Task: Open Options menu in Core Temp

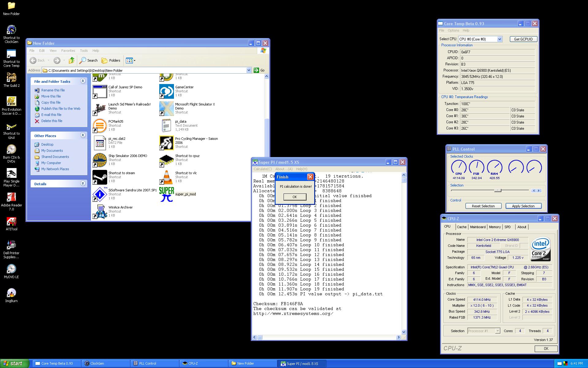Action: pyautogui.click(x=453, y=30)
